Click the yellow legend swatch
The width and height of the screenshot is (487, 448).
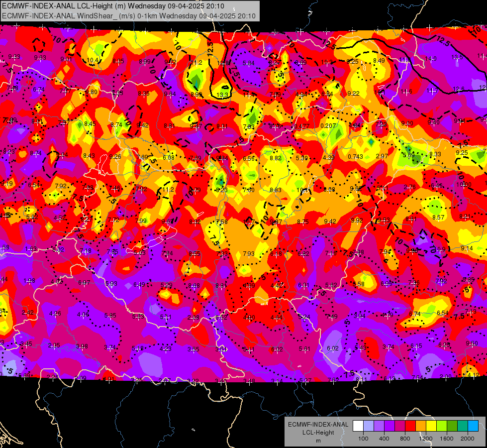click(431, 426)
